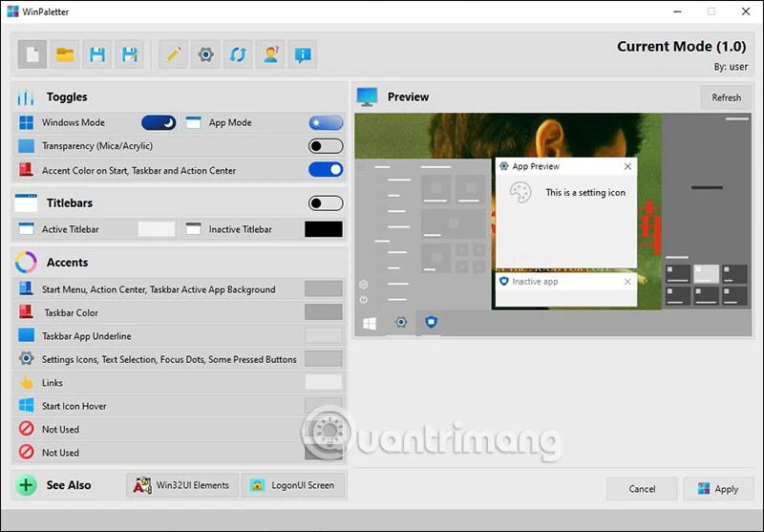Click the Windows Mode logo icon
Image resolution: width=764 pixels, height=532 pixels.
26,122
